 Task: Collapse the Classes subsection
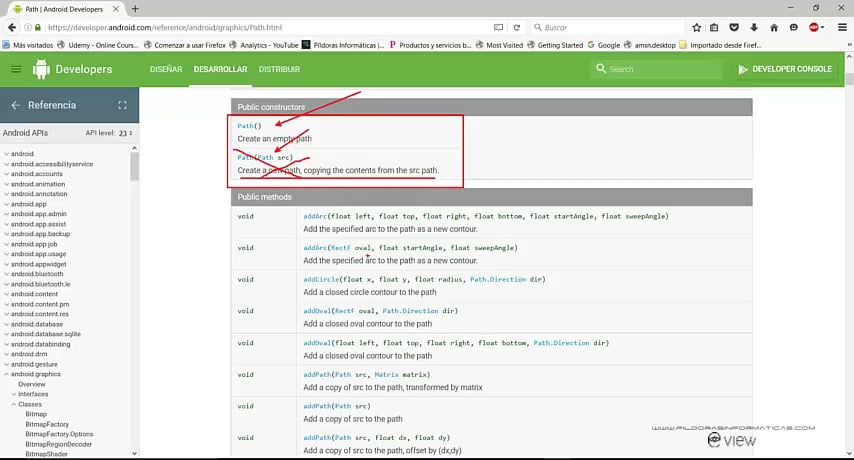[14, 404]
